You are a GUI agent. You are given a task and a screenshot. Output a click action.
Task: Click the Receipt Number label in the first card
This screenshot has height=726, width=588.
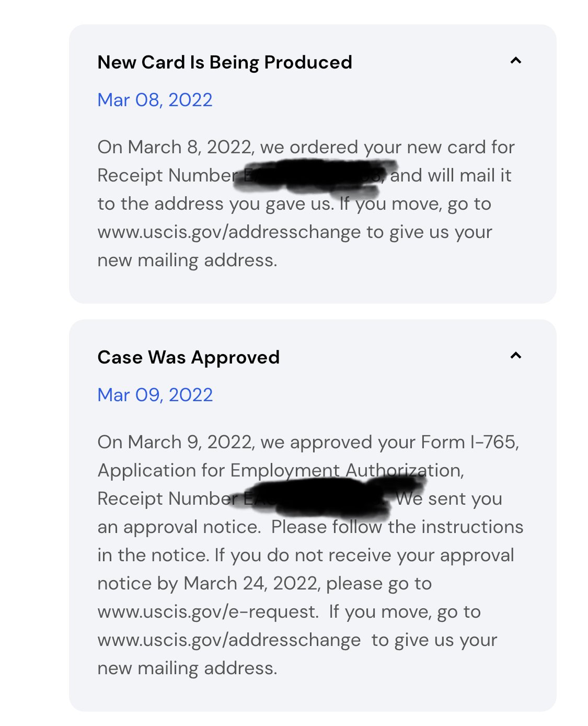click(x=167, y=176)
